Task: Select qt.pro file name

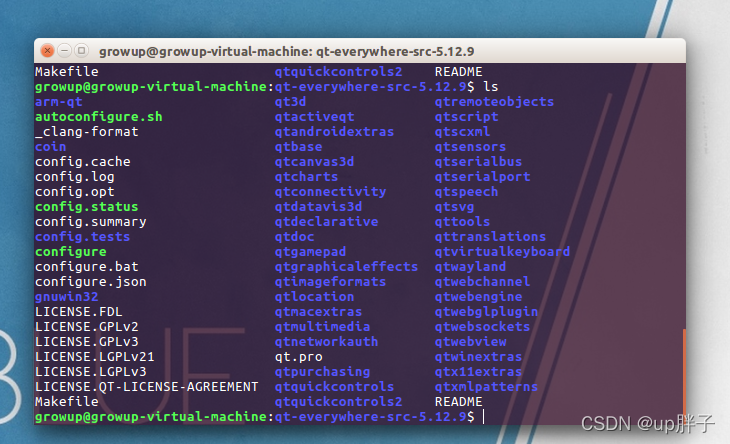Action: 298,357
